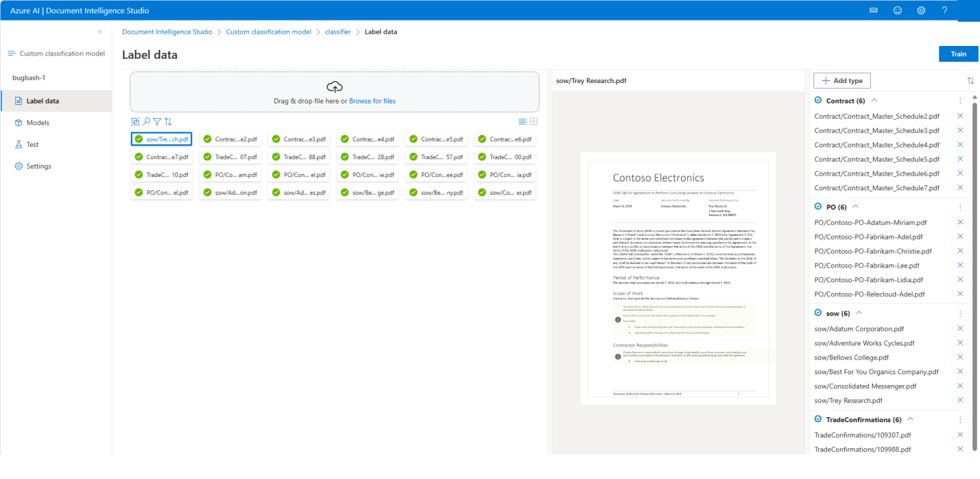Send feedback via the smiley icon
The height and width of the screenshot is (479, 980).
tap(897, 10)
